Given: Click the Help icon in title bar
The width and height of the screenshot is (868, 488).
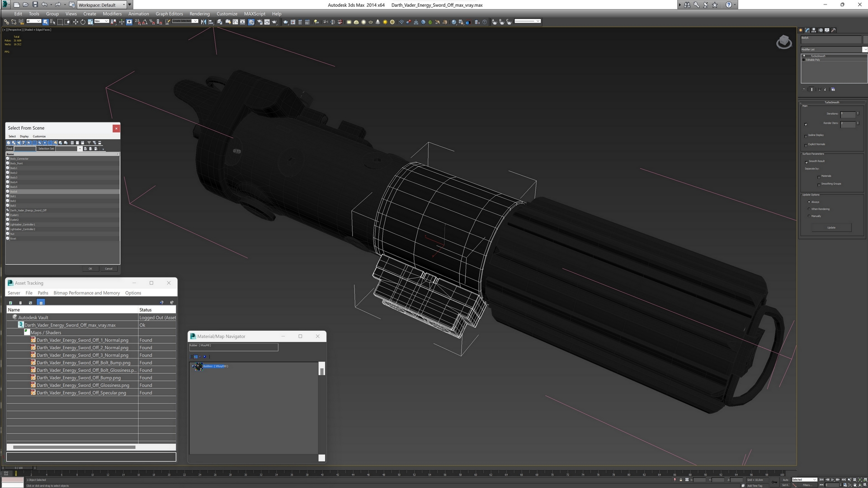Looking at the screenshot, I should [x=728, y=5].
